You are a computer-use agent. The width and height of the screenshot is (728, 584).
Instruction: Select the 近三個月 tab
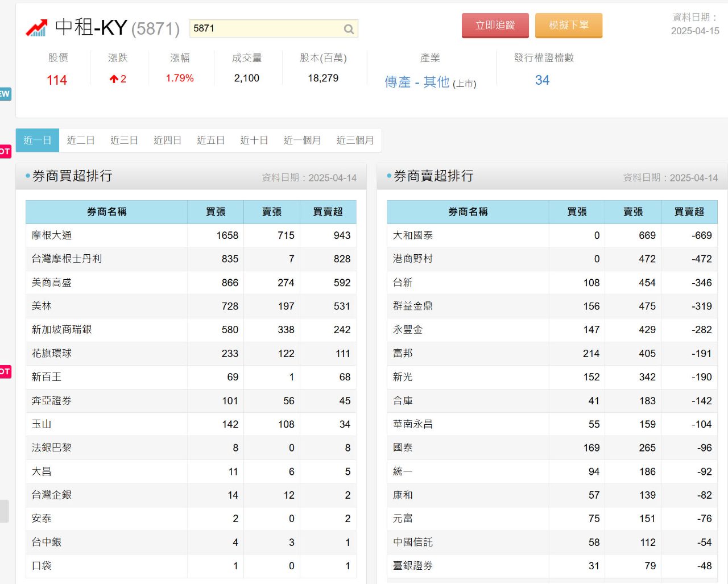tap(355, 140)
